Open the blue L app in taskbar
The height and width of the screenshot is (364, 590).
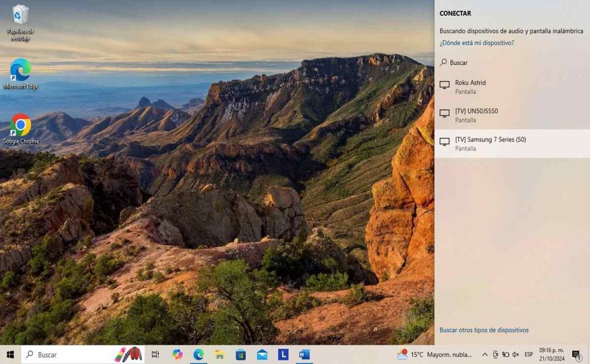pyautogui.click(x=283, y=355)
